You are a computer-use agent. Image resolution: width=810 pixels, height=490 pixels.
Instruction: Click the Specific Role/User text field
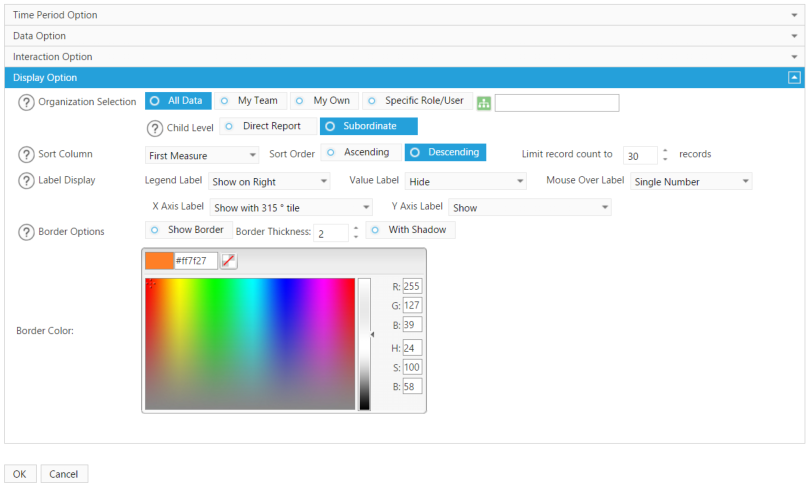(x=557, y=103)
